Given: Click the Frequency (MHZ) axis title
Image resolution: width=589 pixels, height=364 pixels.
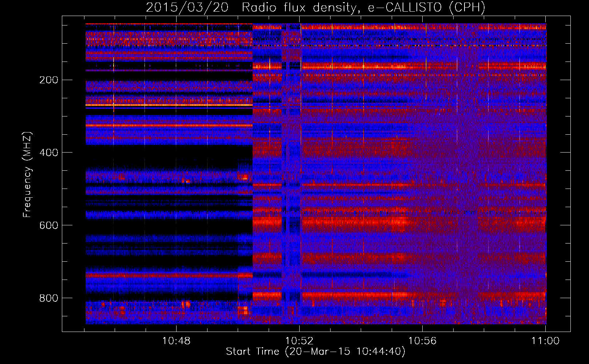Looking at the screenshot, I should coord(27,174).
